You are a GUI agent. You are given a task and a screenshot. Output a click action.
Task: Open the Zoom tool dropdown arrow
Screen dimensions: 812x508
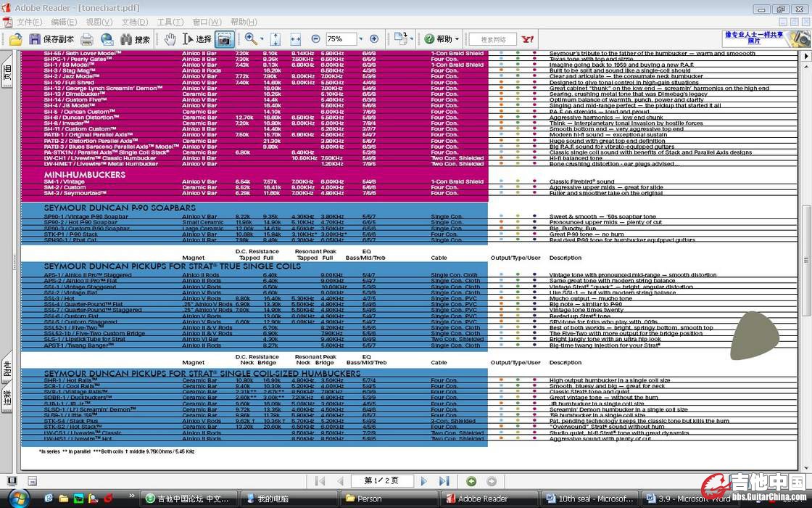[262, 39]
